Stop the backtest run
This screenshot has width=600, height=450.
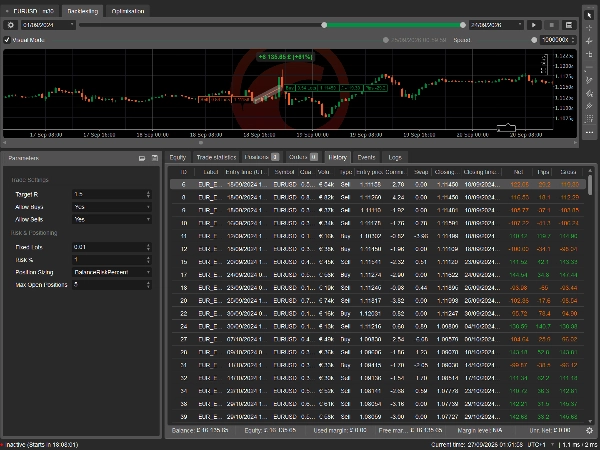click(x=551, y=25)
